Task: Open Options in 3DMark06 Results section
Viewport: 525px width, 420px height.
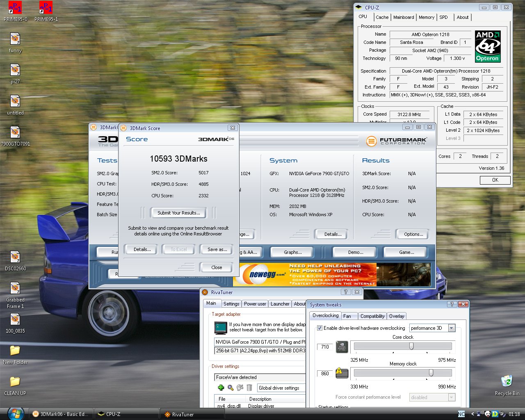Action: (413, 234)
